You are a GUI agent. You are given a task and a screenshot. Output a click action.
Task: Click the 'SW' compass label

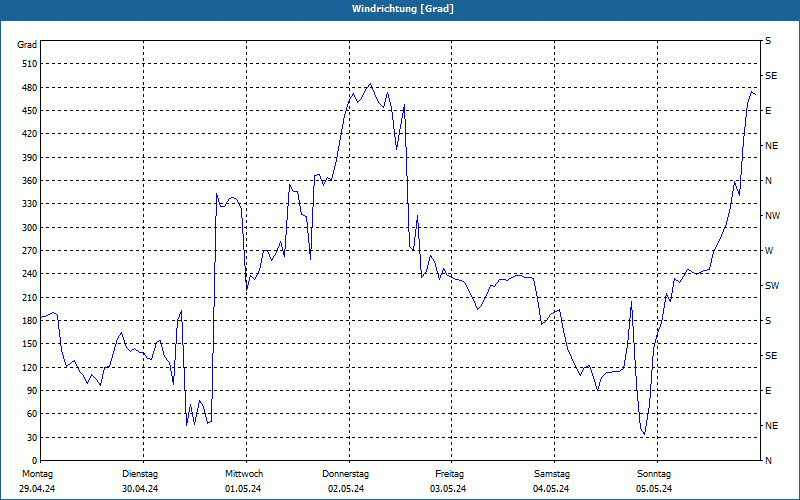pos(772,286)
